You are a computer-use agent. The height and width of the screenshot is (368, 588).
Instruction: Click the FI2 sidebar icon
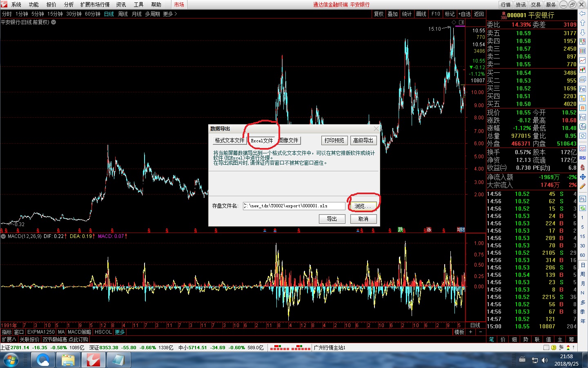(583, 117)
